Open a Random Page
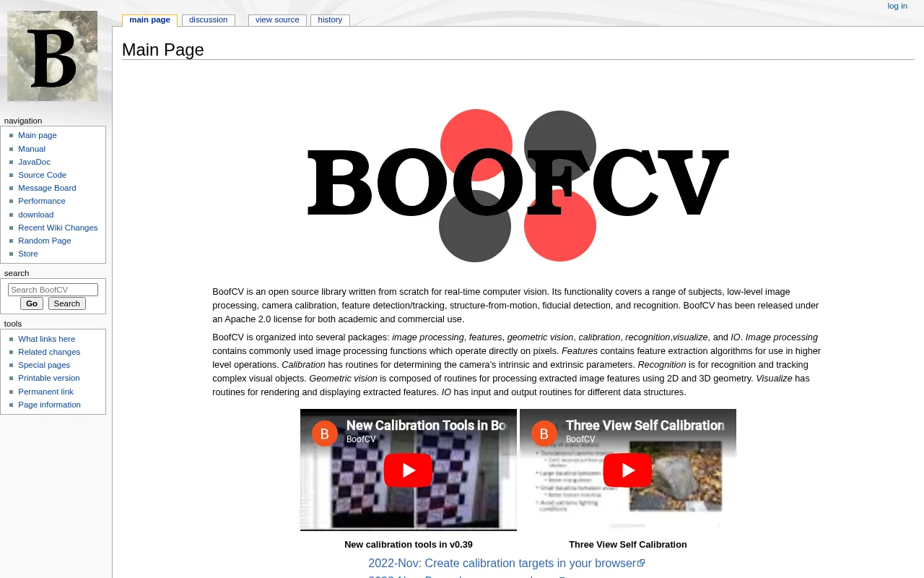 [45, 241]
